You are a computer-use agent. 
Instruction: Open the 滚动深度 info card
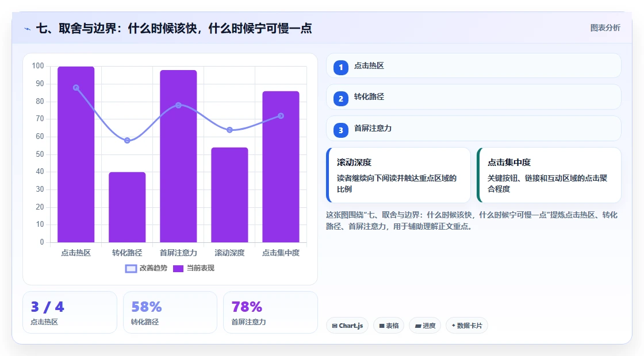[398, 175]
